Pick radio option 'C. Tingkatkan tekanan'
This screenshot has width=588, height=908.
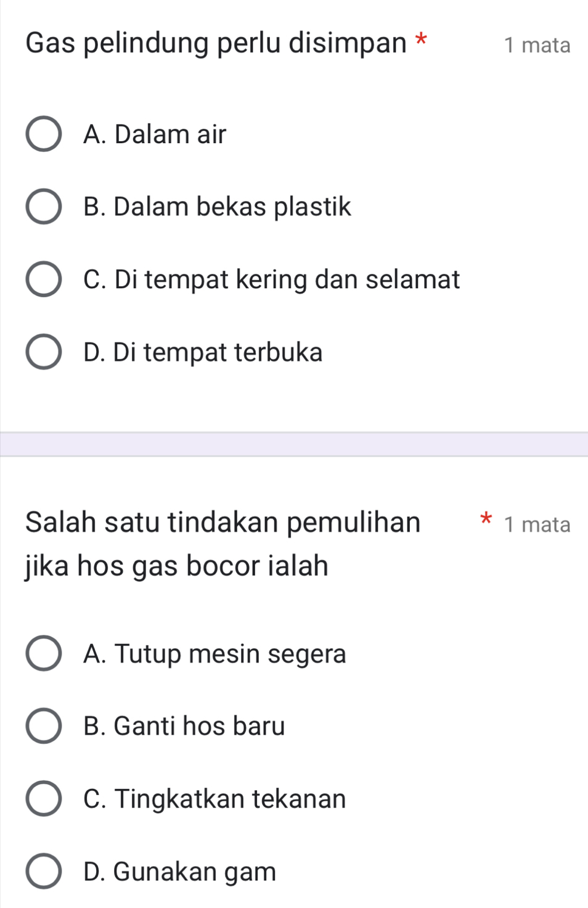[43, 799]
